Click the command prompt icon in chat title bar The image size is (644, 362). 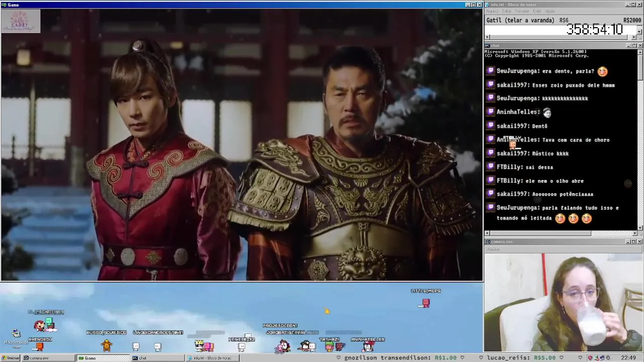coord(488,46)
